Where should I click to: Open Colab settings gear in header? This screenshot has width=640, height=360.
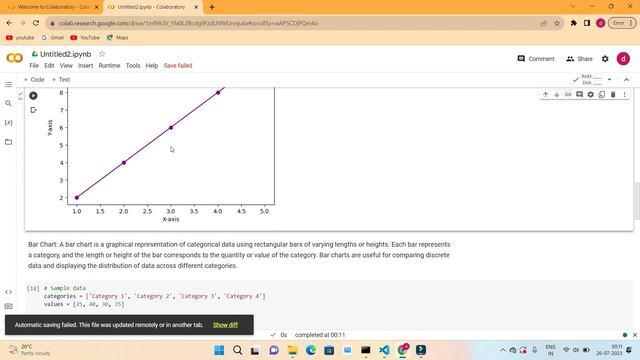tap(605, 59)
